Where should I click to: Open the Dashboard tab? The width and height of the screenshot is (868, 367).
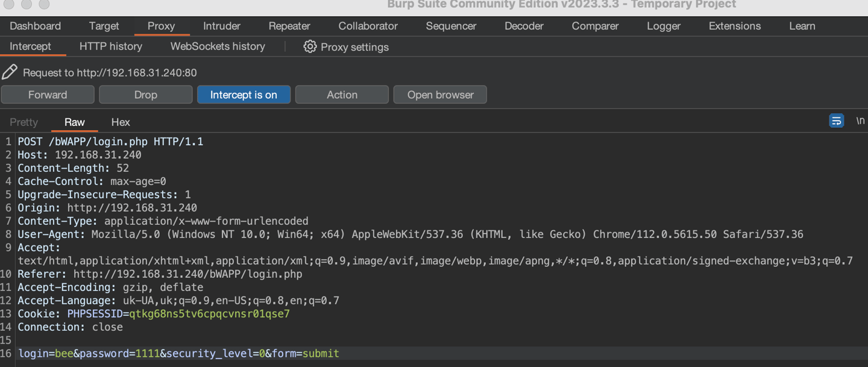36,26
